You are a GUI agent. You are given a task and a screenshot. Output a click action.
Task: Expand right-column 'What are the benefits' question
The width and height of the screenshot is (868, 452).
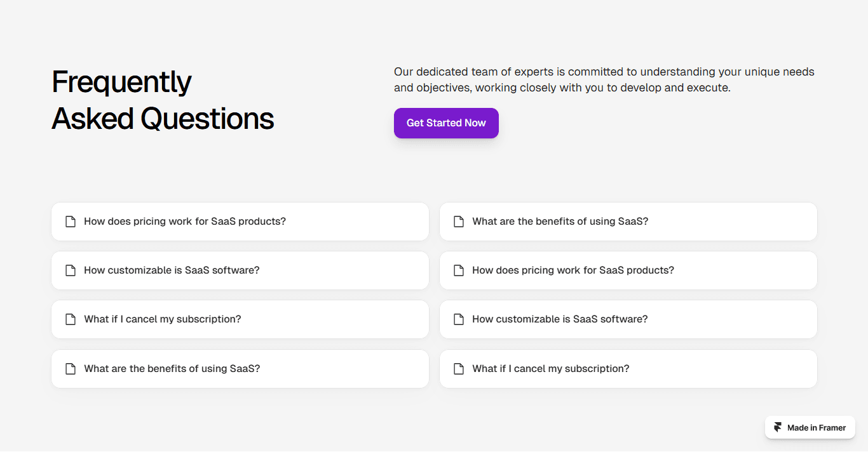tap(628, 222)
